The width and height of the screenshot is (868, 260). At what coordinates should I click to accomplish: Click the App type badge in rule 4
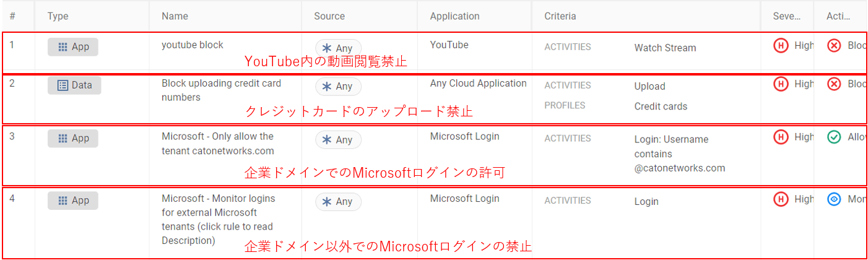(73, 201)
